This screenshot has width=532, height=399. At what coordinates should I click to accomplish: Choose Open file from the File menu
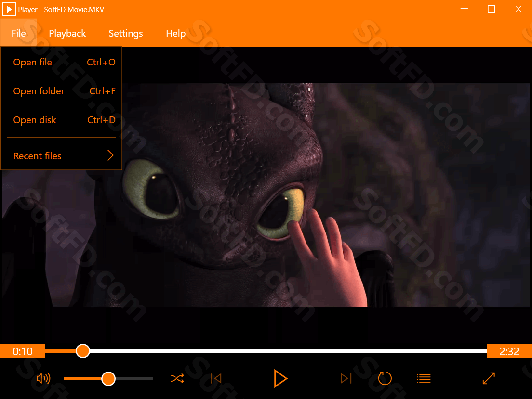[61, 63]
